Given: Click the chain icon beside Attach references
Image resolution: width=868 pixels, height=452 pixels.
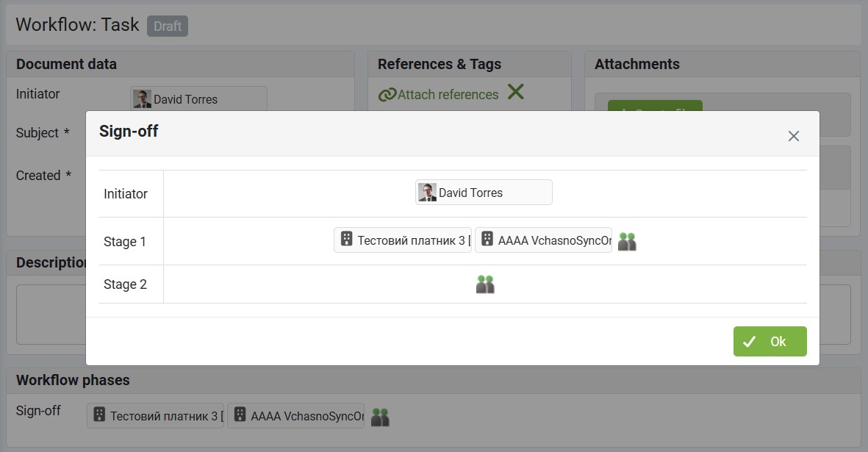Looking at the screenshot, I should click(x=387, y=95).
